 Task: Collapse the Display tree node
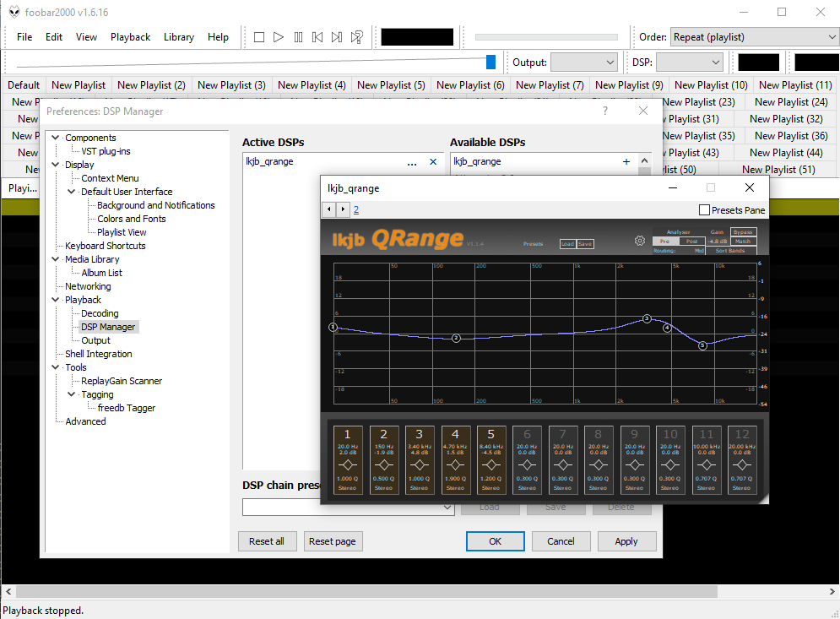55,165
